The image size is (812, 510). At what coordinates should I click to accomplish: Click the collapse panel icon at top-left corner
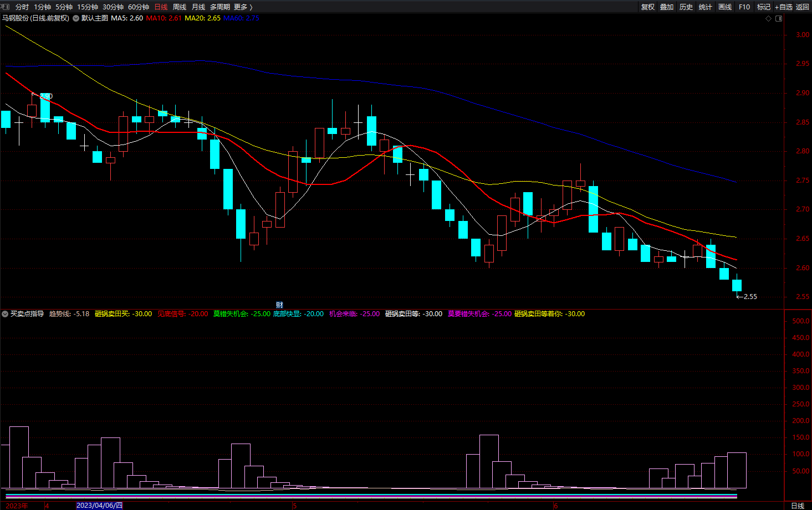pyautogui.click(x=5, y=6)
